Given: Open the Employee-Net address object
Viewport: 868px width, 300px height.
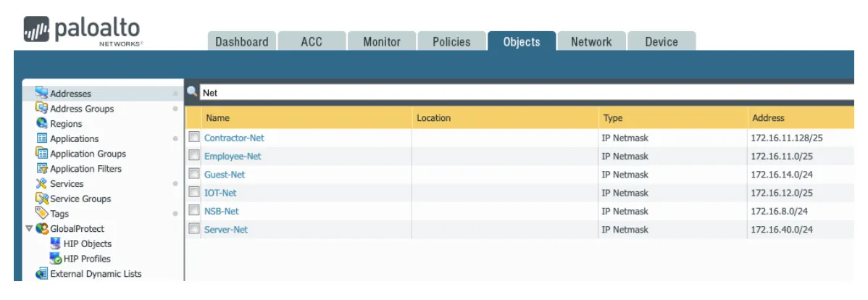Looking at the screenshot, I should coord(233,156).
